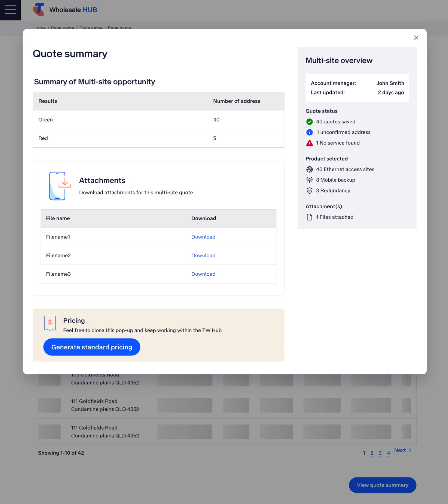The image size is (448, 504).
Task: Close the Quote summary dialog
Action: pos(416,38)
